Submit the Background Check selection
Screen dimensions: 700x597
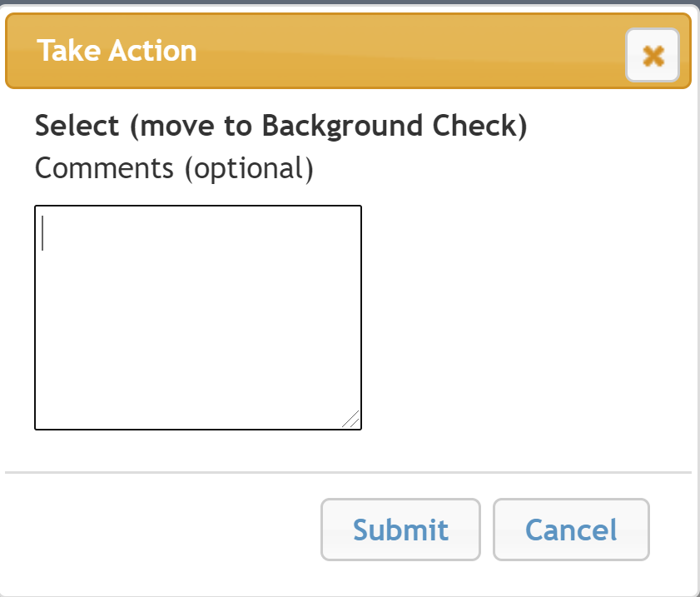(400, 530)
